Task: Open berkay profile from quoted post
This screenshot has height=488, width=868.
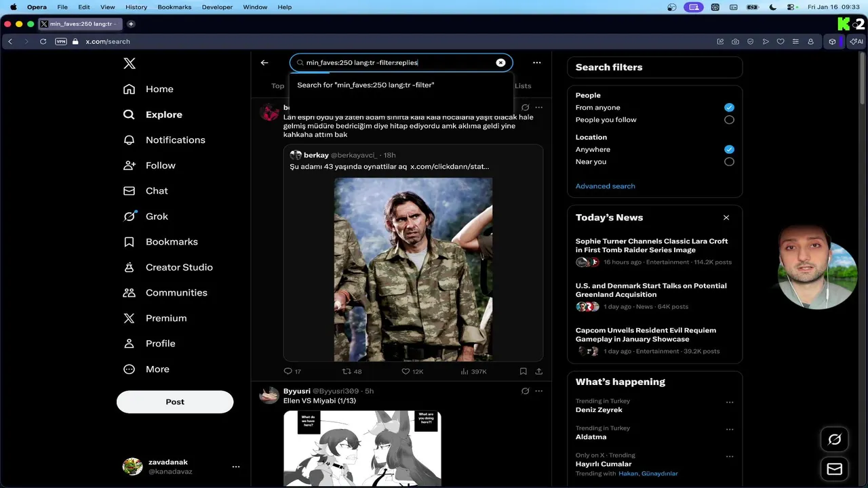Action: pos(316,155)
